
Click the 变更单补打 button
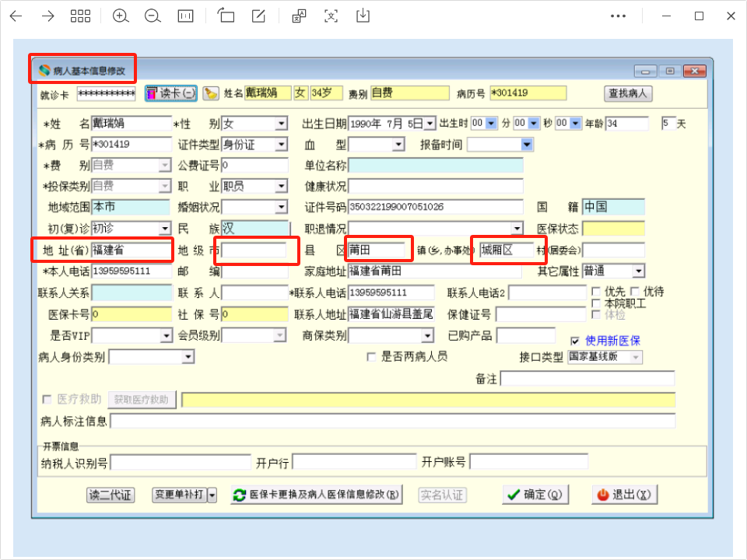pyautogui.click(x=180, y=495)
